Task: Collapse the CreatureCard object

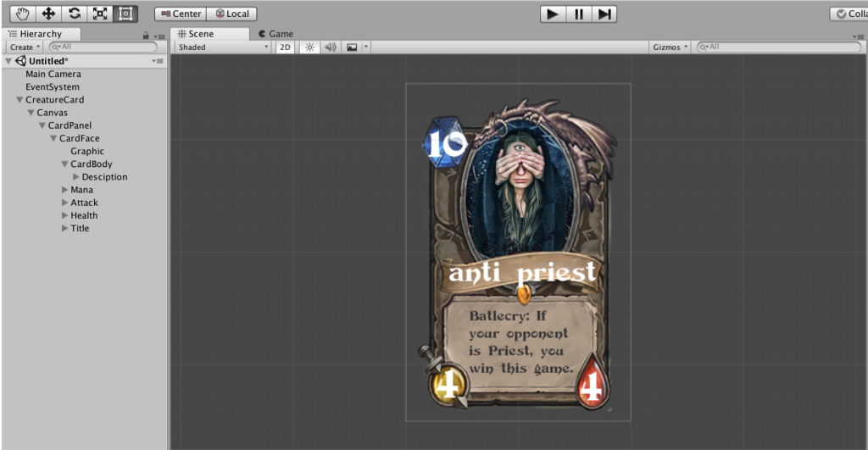Action: [19, 100]
